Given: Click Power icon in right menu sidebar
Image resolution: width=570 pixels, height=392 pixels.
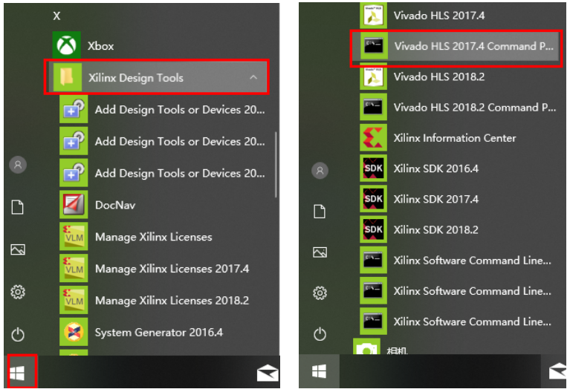Looking at the screenshot, I should pyautogui.click(x=320, y=334).
